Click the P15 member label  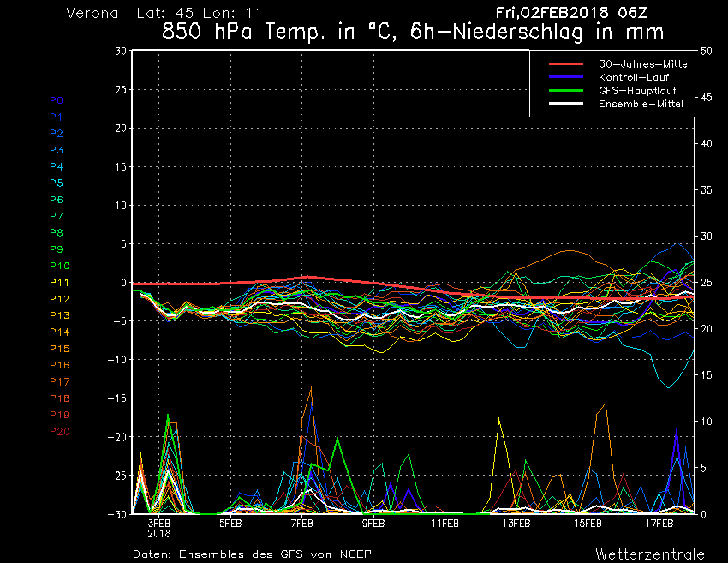pos(59,349)
